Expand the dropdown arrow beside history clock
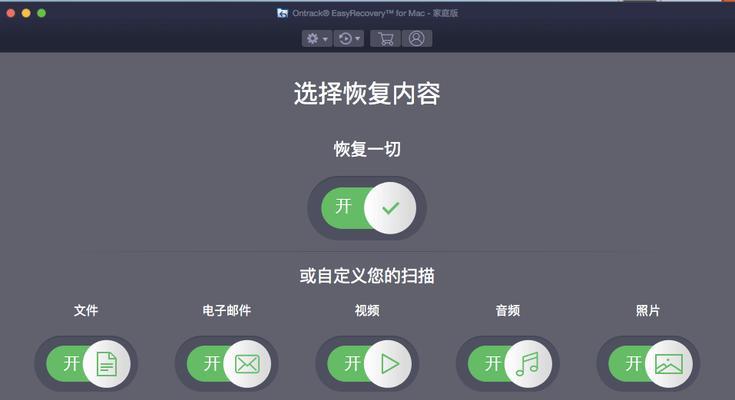Viewport: 735px width, 400px height. (x=358, y=38)
